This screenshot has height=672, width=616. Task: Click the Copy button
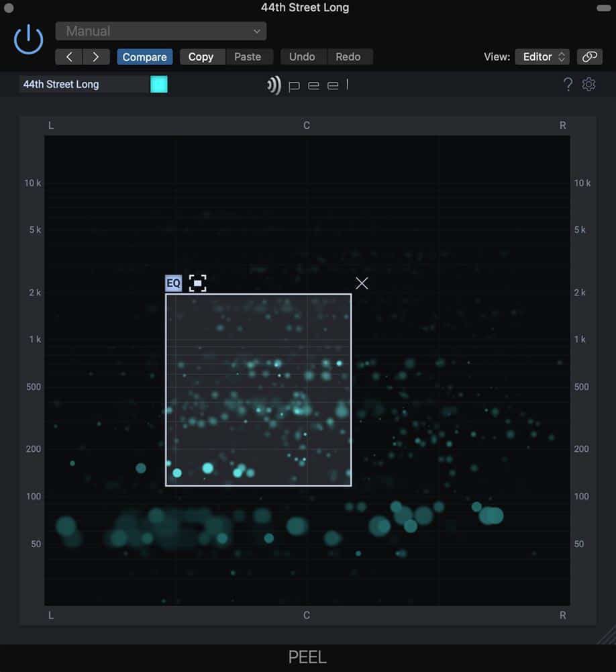point(202,57)
